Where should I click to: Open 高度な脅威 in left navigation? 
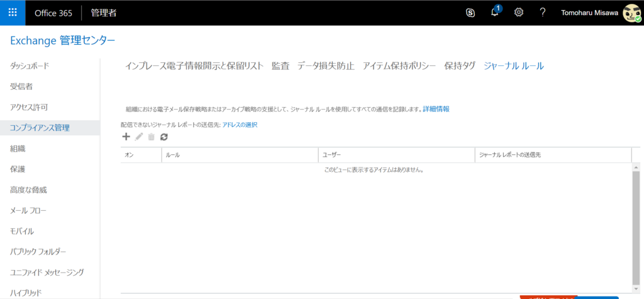click(x=28, y=190)
